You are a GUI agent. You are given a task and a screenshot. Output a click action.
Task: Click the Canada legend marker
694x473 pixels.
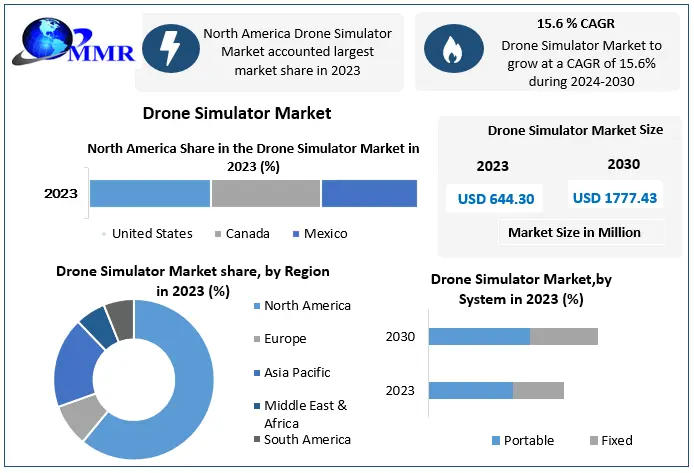tap(217, 234)
